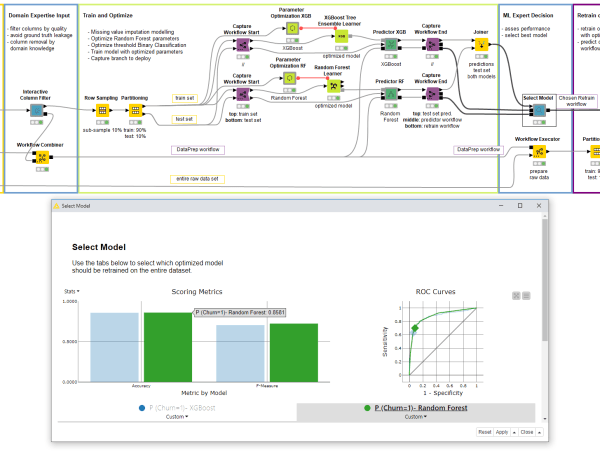
Task: Select the Interactive Column Filter node
Action: pyautogui.click(x=37, y=111)
